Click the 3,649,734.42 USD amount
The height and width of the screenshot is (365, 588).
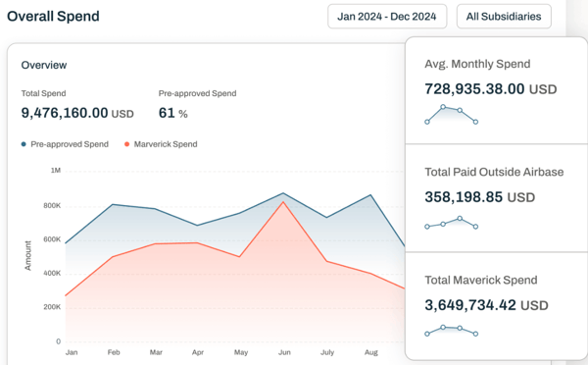[x=486, y=305]
